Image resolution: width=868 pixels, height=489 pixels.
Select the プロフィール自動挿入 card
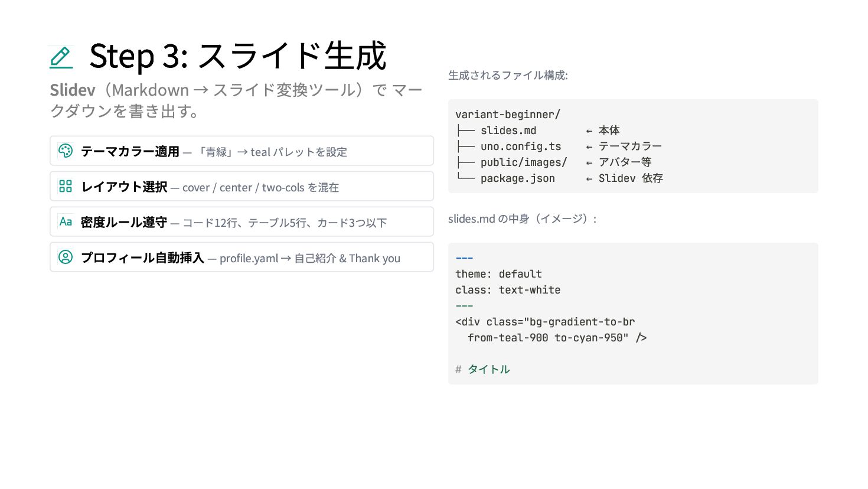pos(242,257)
